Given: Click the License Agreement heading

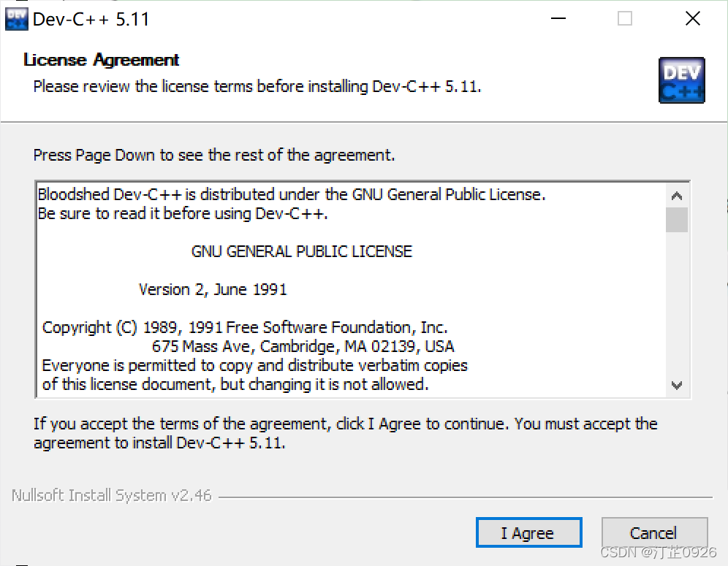Looking at the screenshot, I should point(100,60).
